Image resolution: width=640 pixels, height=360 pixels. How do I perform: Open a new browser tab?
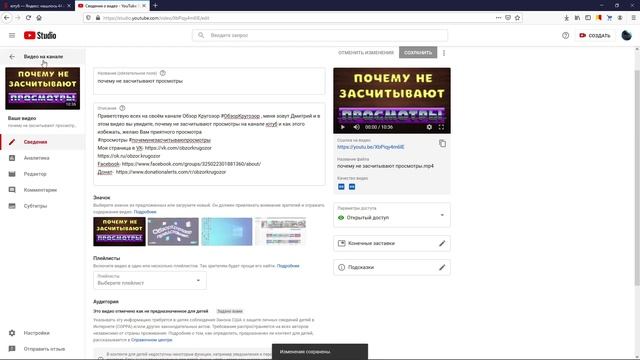(155, 6)
